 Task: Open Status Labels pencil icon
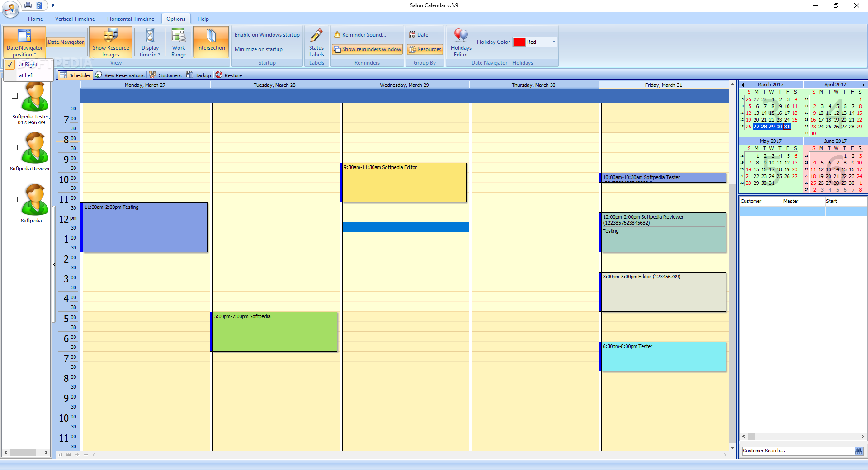tap(316, 36)
